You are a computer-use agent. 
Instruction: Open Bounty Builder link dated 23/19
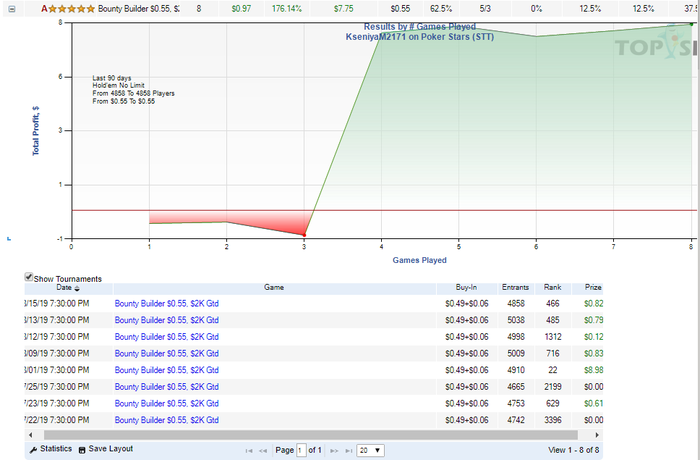click(167, 404)
